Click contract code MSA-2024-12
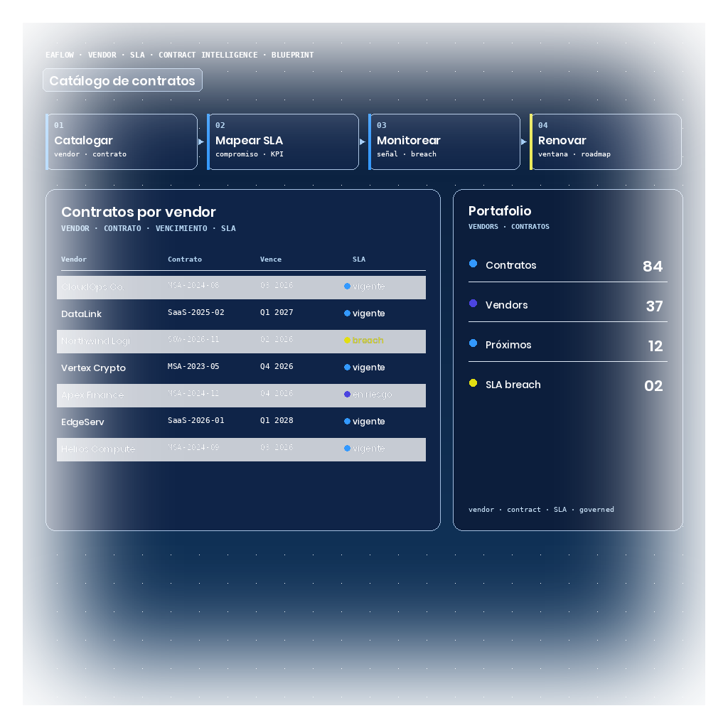The width and height of the screenshot is (728, 728). pos(193,393)
